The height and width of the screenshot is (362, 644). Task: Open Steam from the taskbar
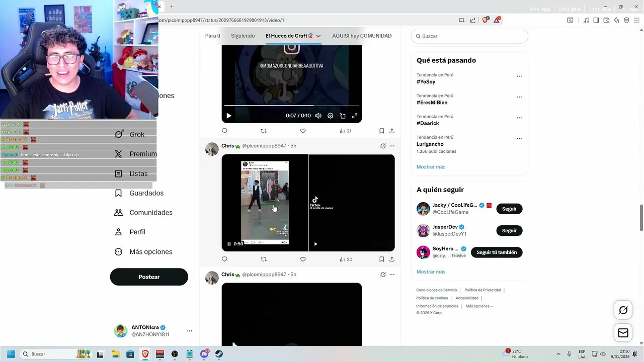tap(219, 354)
